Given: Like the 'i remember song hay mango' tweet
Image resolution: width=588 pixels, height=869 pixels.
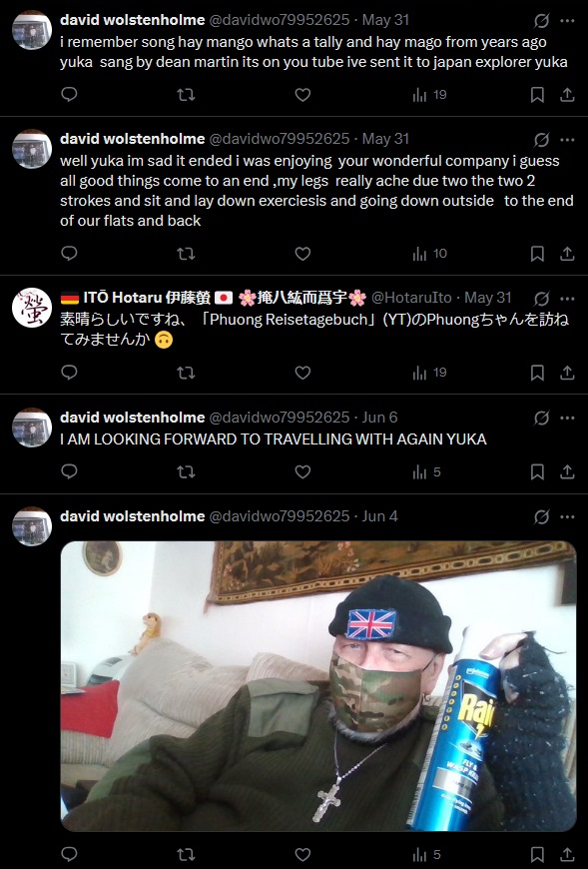Looking at the screenshot, I should pos(302,95).
